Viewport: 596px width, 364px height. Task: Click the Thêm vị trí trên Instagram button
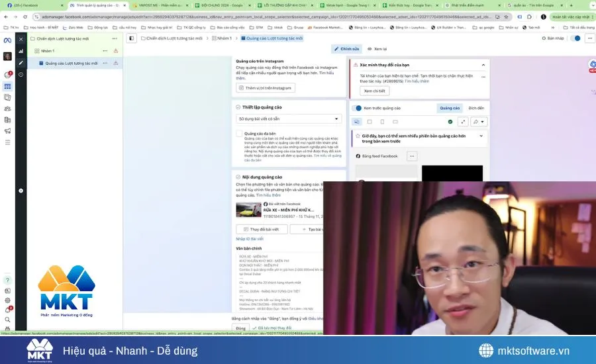(x=266, y=88)
